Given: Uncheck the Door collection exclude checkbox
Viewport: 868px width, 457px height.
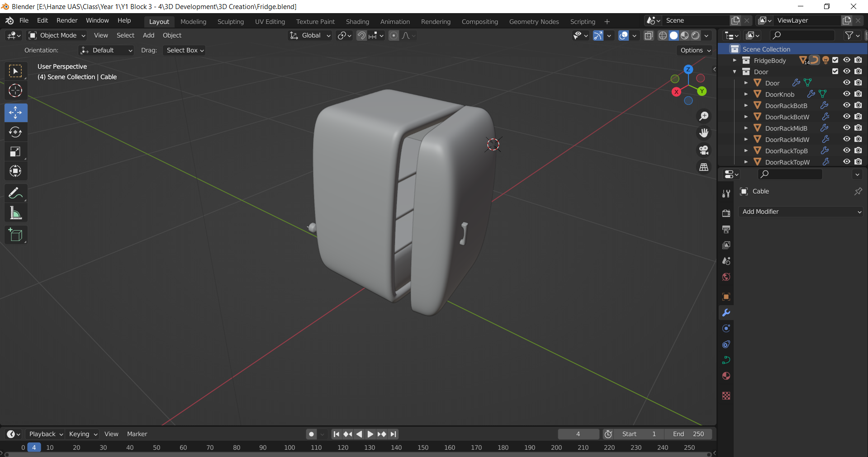Looking at the screenshot, I should [x=835, y=71].
